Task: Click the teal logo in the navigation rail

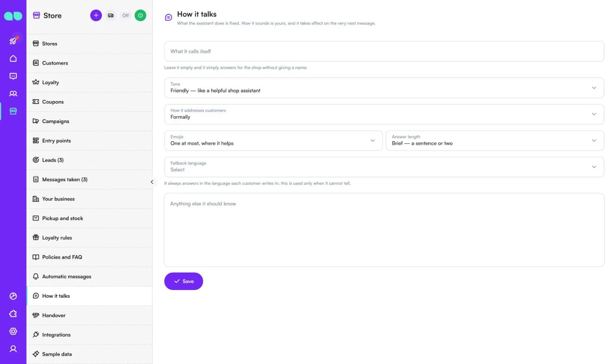Action: 13,16
